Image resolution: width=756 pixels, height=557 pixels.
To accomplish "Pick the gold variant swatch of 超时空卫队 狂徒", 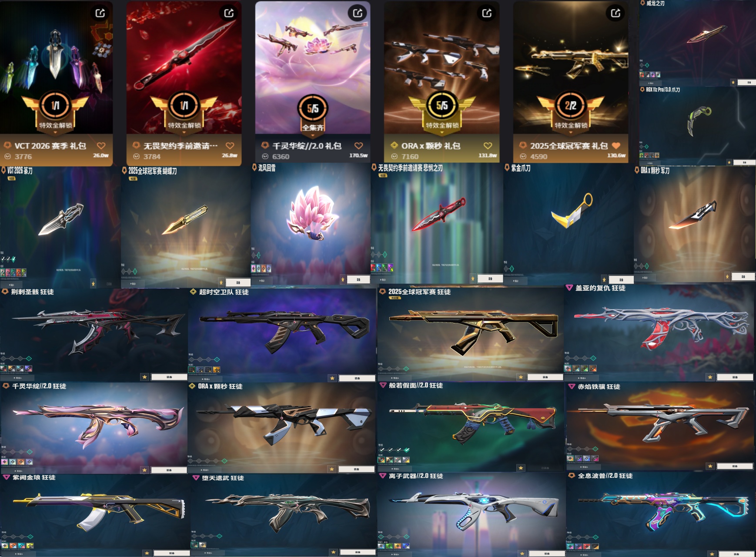I will tap(217, 369).
